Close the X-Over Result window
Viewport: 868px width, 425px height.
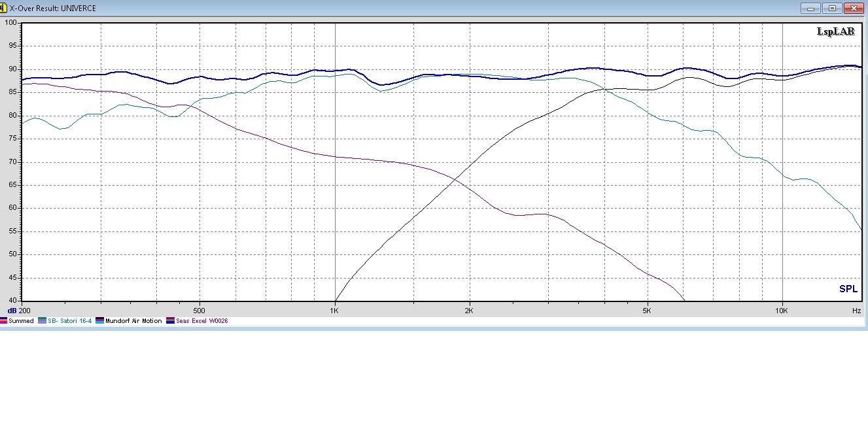point(854,8)
